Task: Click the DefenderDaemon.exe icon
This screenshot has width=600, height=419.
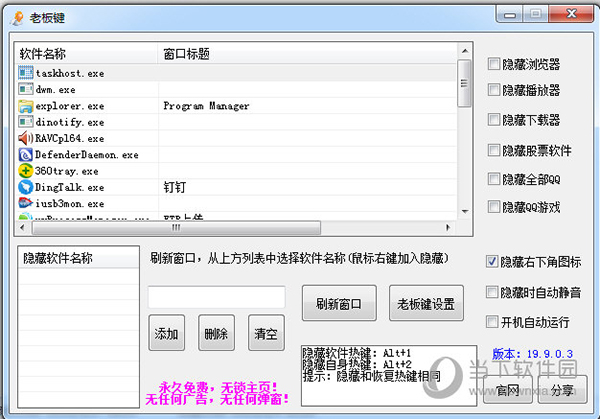Action: (26, 155)
